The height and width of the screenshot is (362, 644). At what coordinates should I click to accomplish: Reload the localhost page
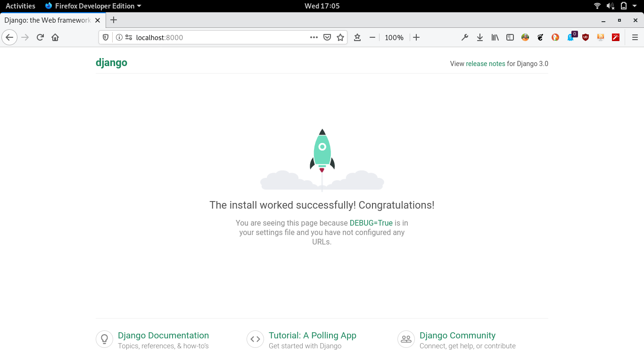(40, 37)
